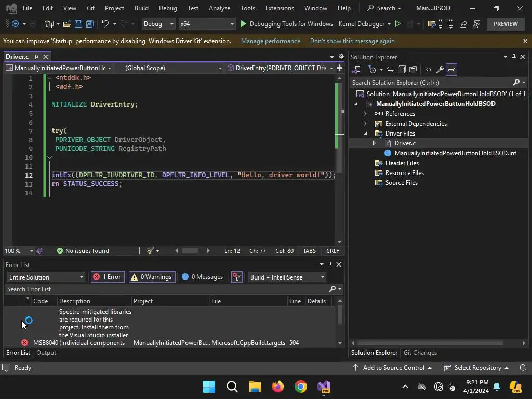Click the View Code icon in Solution Explorer

(429, 70)
